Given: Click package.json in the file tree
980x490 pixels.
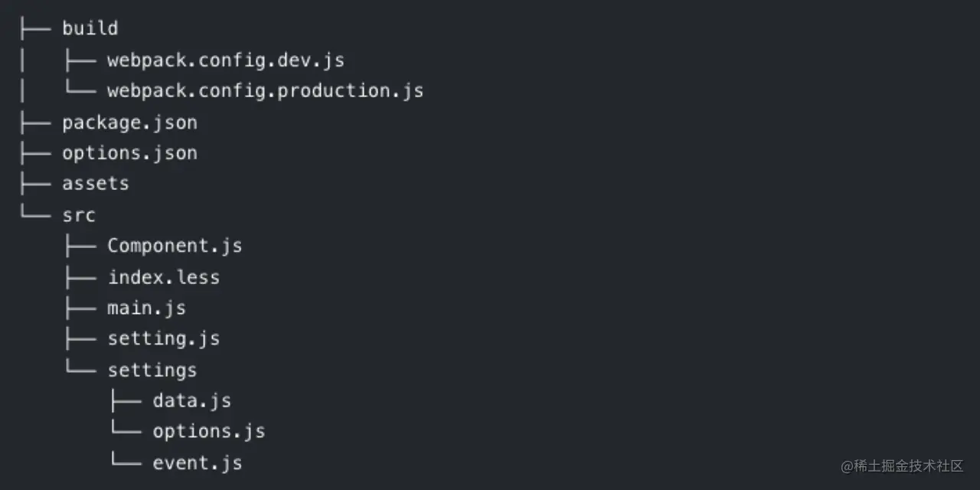Looking at the screenshot, I should pyautogui.click(x=129, y=122).
